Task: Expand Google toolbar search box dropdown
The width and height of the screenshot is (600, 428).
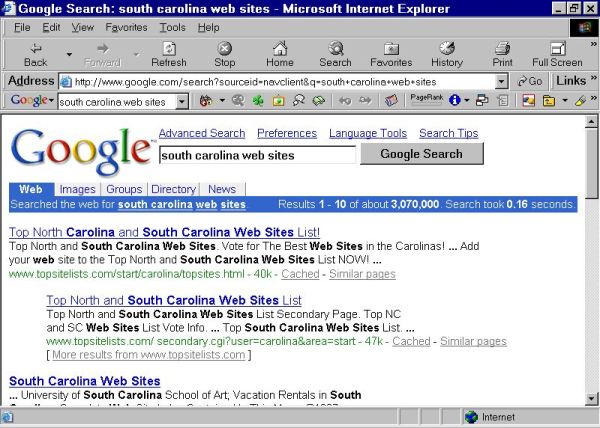Action: pos(182,102)
